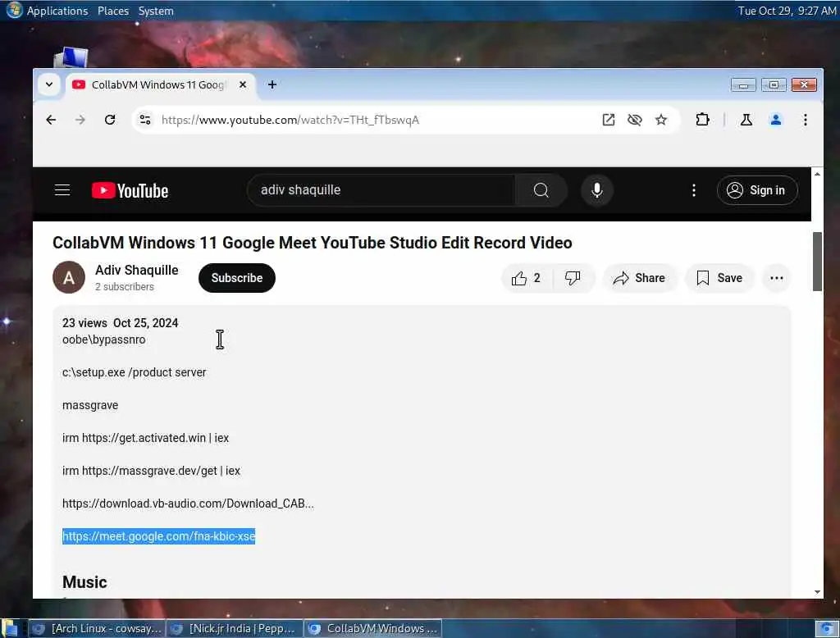Start voice search with the microphone icon

tap(597, 190)
